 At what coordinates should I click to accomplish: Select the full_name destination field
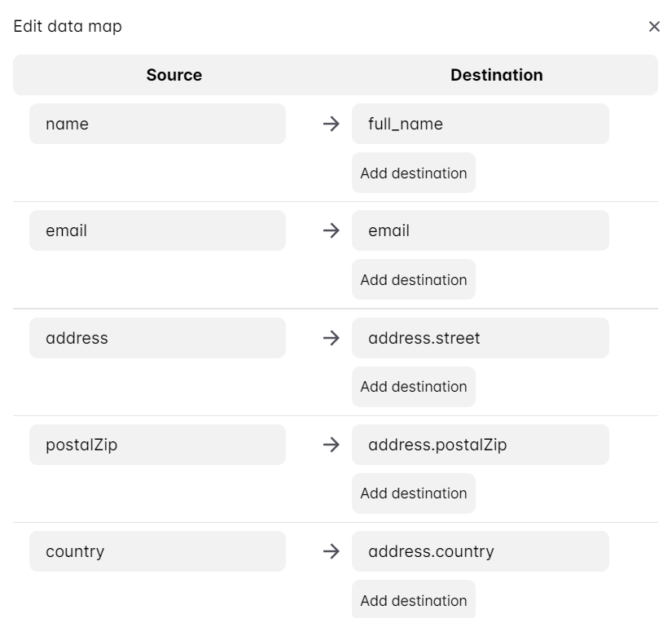click(480, 124)
